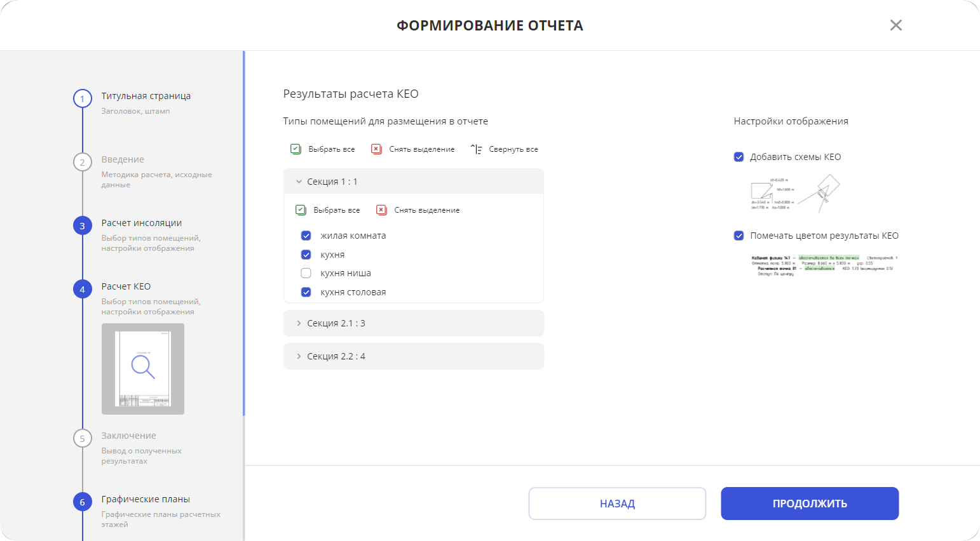Close the report dialog with X
This screenshot has width=980, height=541.
[896, 25]
